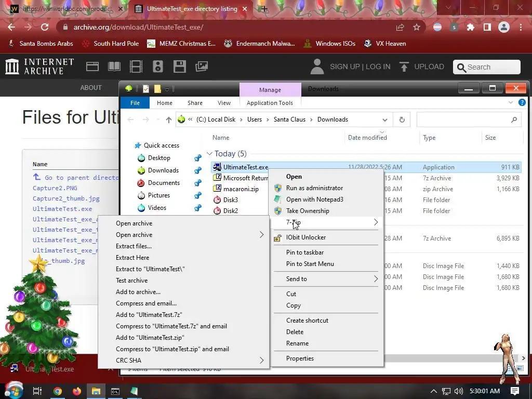Open a new browser tab
This screenshot has height=399, width=532.
tap(264, 9)
